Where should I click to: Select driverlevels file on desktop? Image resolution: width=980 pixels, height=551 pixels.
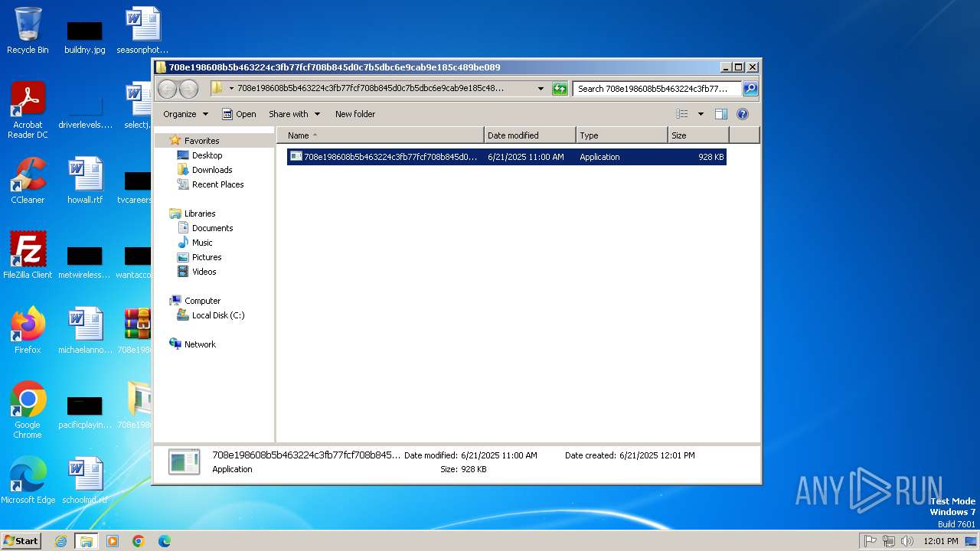point(85,111)
